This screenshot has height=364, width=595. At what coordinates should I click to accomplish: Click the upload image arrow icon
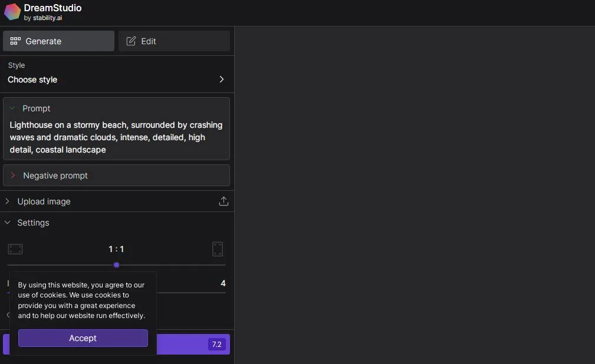click(223, 201)
